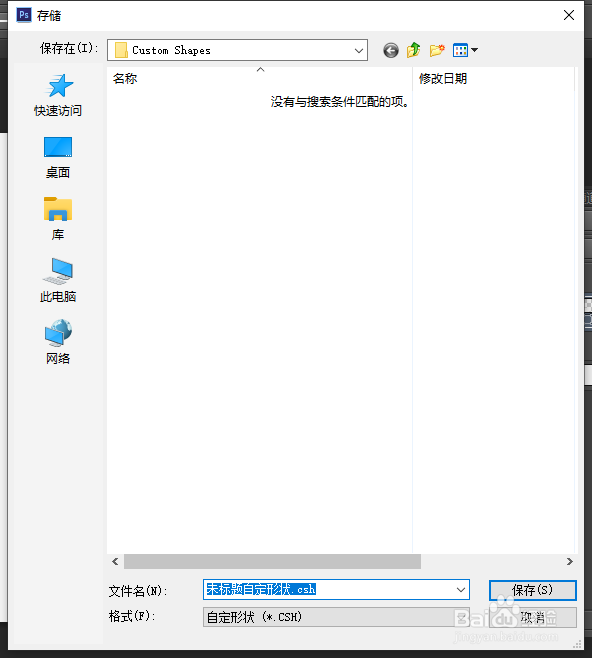Open Quick Access (快速访问) location
Image resolution: width=592 pixels, height=658 pixels.
[58, 95]
